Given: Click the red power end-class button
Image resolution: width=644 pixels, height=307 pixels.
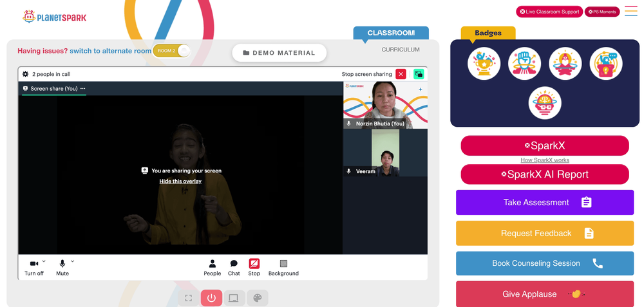Looking at the screenshot, I should pos(211,298).
